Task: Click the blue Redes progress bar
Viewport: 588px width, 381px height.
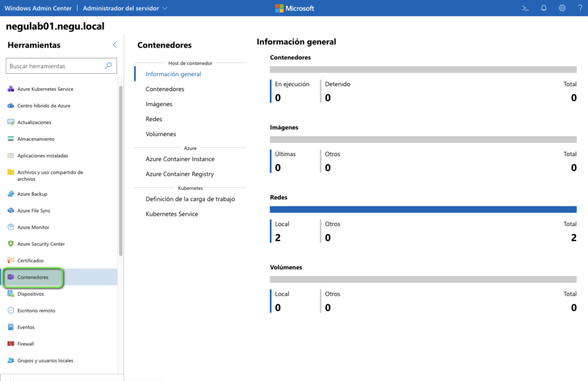Action: (423, 209)
